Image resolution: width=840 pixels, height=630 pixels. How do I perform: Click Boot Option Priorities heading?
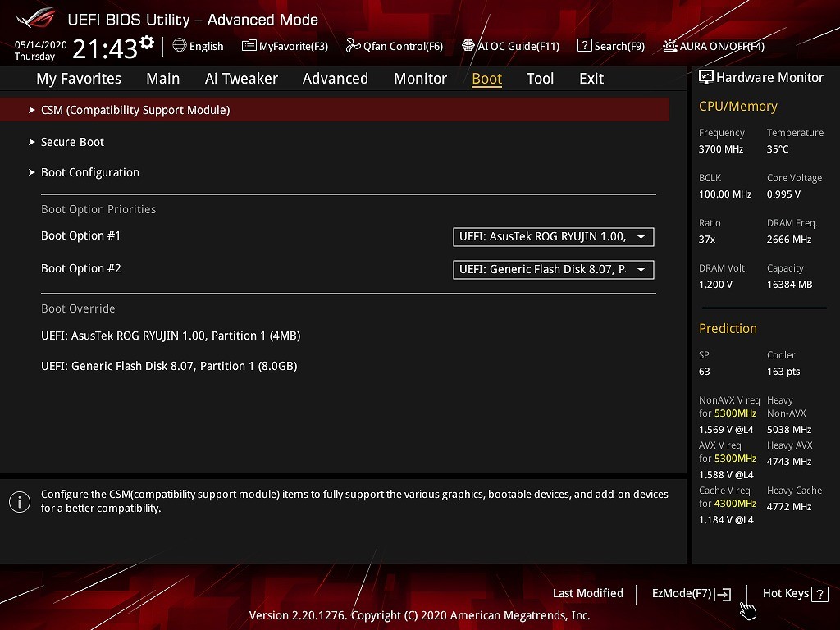point(98,209)
